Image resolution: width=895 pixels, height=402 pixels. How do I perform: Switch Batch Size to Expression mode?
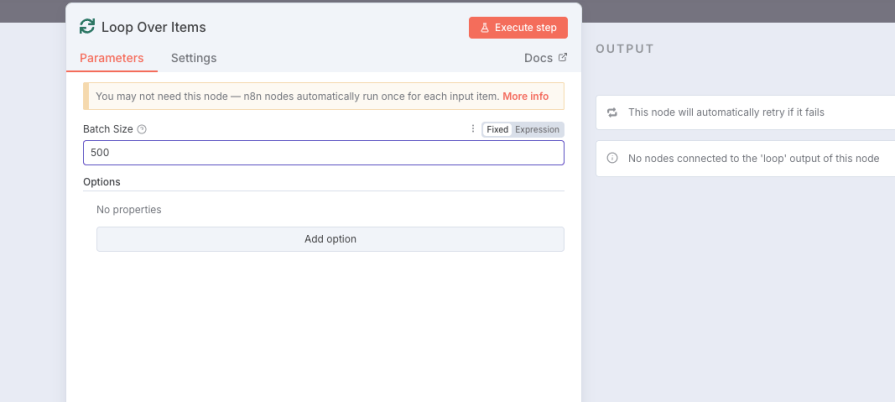tap(537, 129)
